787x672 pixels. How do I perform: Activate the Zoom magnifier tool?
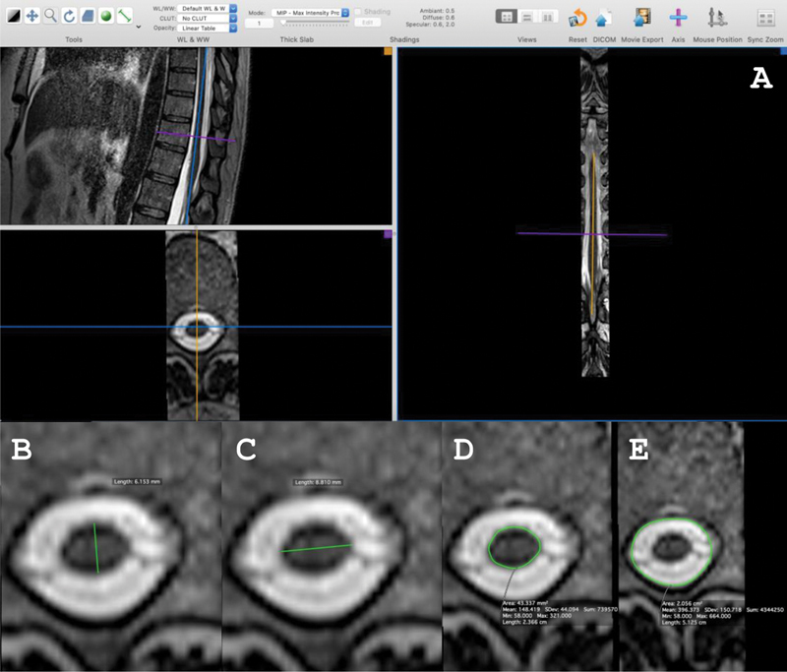pyautogui.click(x=50, y=16)
